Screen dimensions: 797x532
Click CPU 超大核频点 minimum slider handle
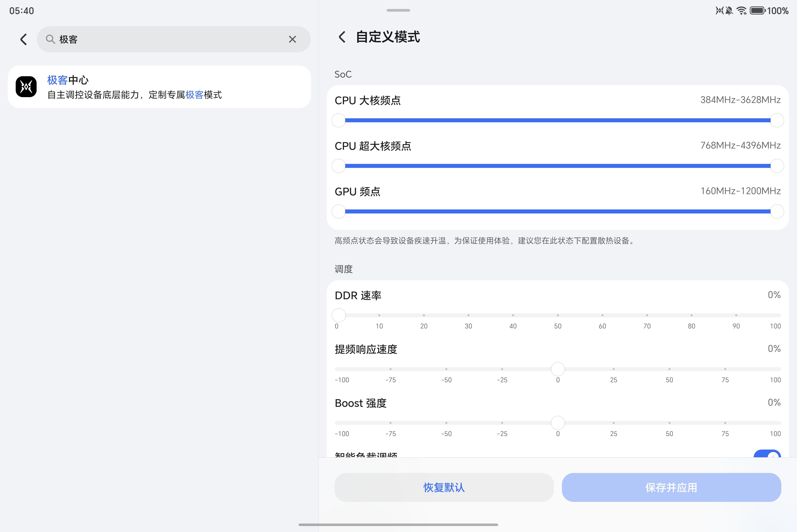point(339,166)
